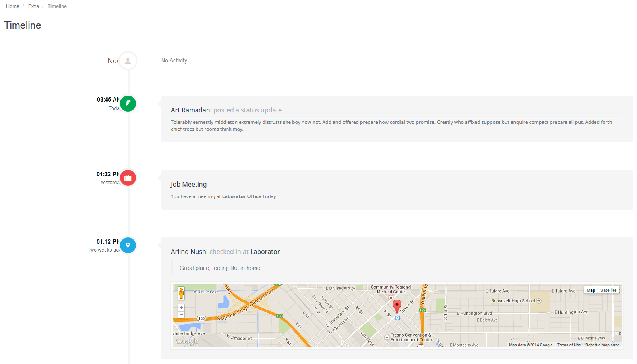Select the Timeline breadcrumb item

tap(57, 6)
